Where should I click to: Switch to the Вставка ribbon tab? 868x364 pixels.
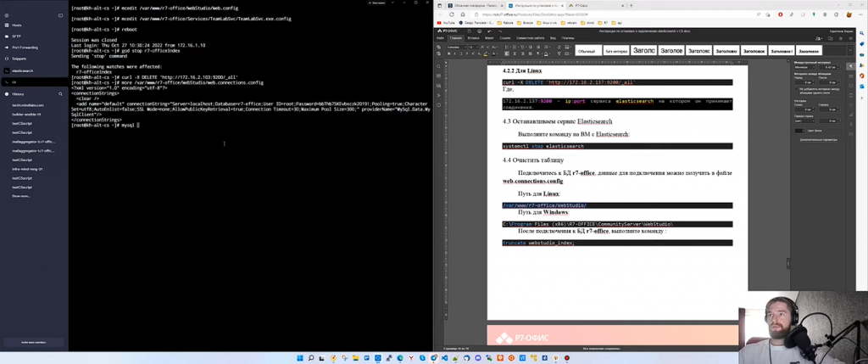[473, 37]
